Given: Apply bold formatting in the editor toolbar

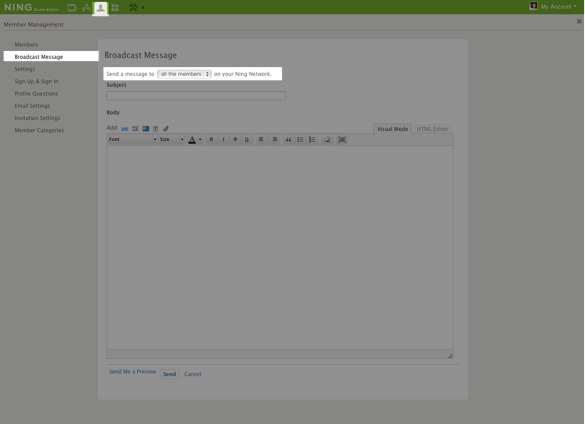Looking at the screenshot, I should (211, 139).
